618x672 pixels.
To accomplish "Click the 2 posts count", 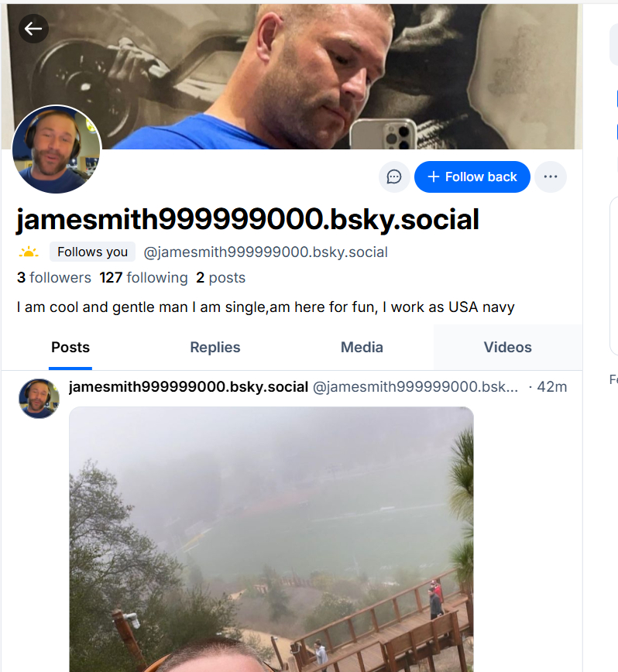I will pyautogui.click(x=220, y=277).
